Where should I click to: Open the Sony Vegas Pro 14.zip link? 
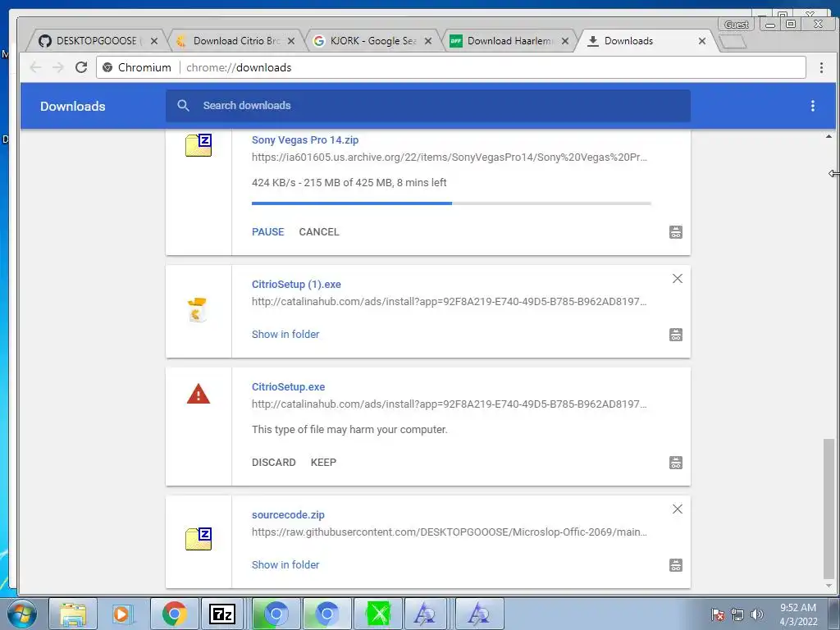coord(305,139)
